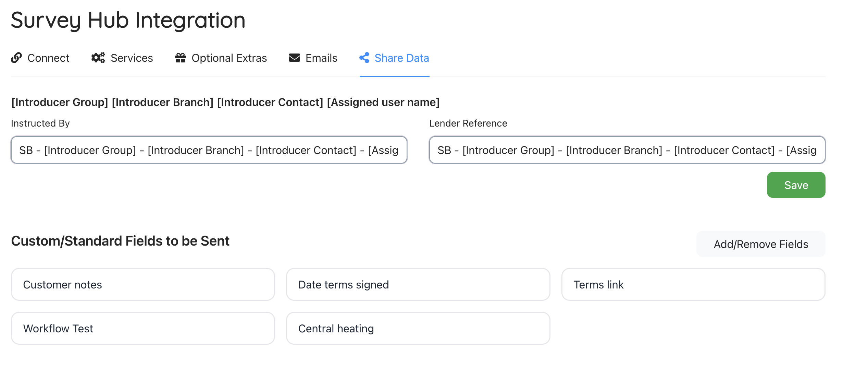Switch to the Services tab

[x=132, y=58]
